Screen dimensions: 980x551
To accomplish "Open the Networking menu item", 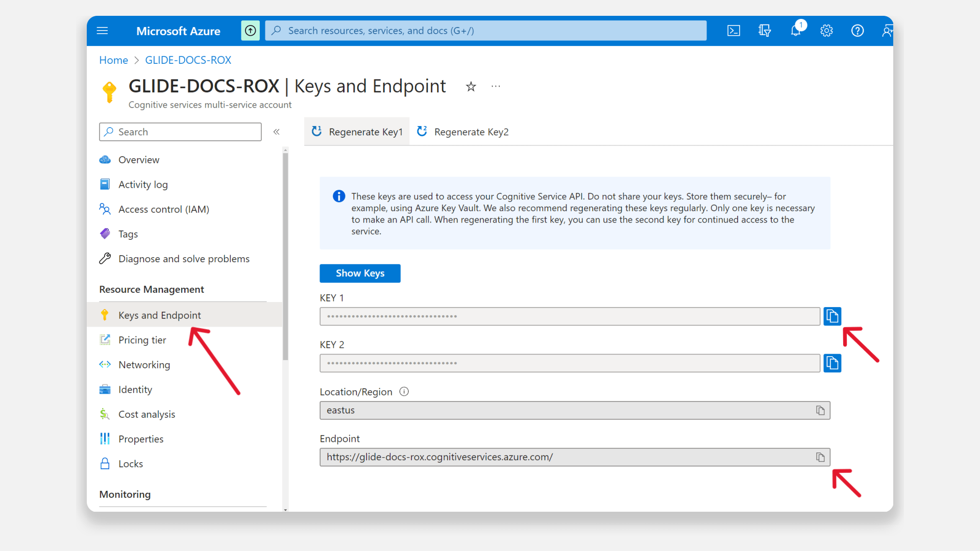I will pos(144,365).
